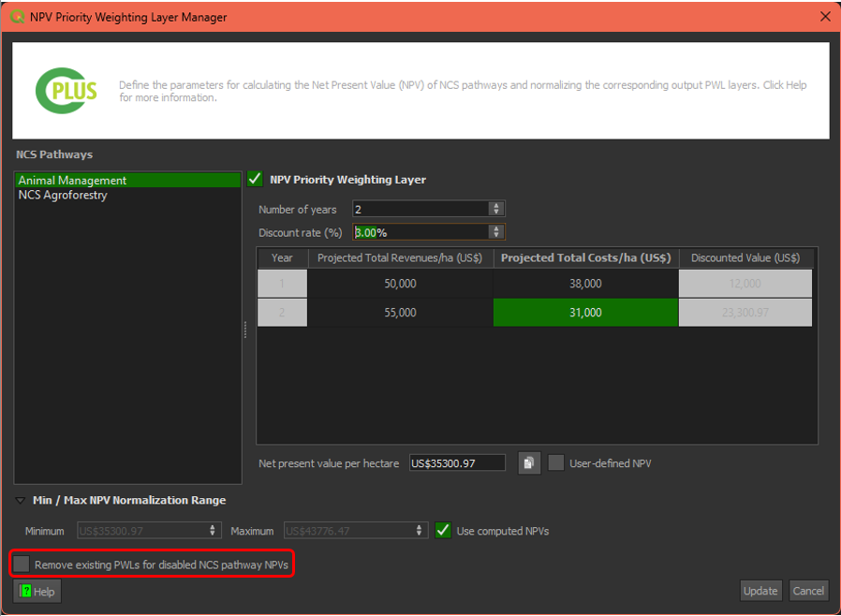This screenshot has width=841, height=616.
Task: Click the Number of years spinner arrows
Action: (x=496, y=209)
